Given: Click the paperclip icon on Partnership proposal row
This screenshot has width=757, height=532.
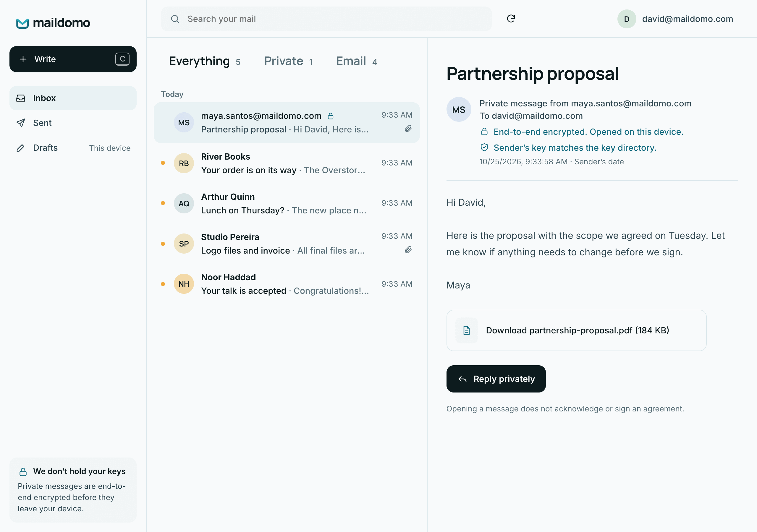Looking at the screenshot, I should [x=408, y=129].
